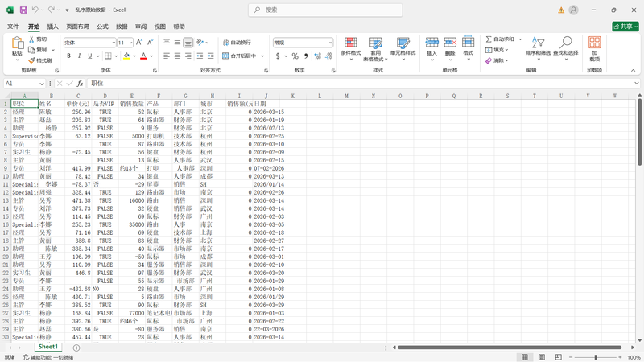Toggle Wrap Text

click(237, 43)
